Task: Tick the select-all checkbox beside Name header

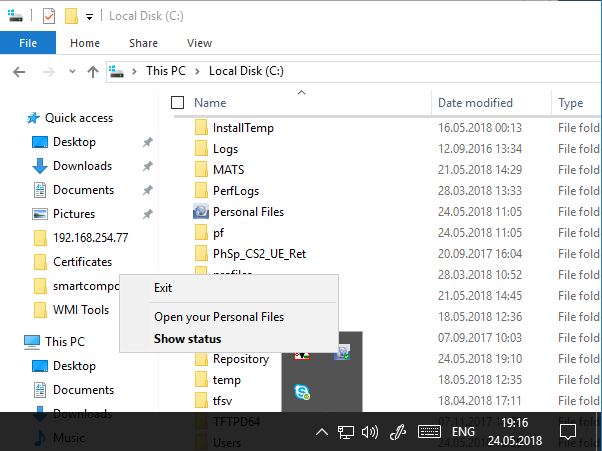Action: (178, 103)
